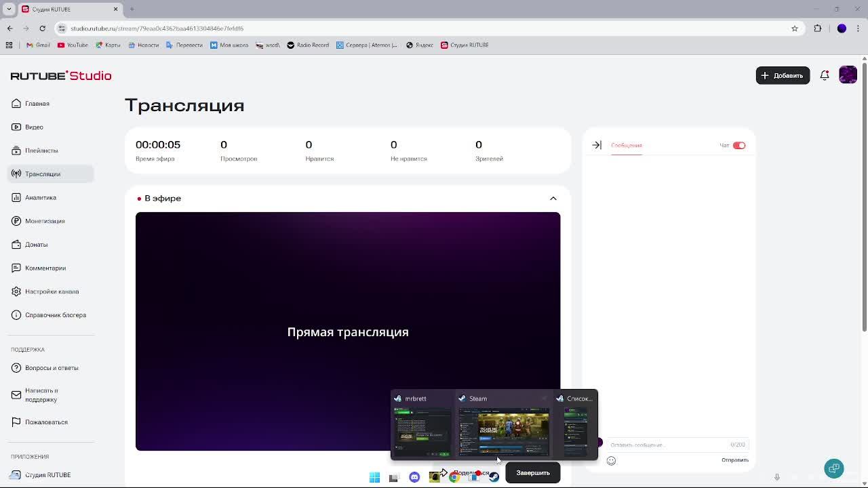Click site information icon in address bar
Viewport: 868px width, 488px height.
coord(62,28)
